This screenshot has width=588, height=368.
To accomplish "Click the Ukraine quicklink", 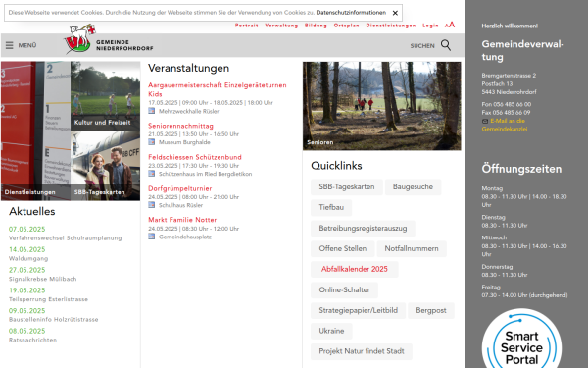I will click(x=331, y=331).
